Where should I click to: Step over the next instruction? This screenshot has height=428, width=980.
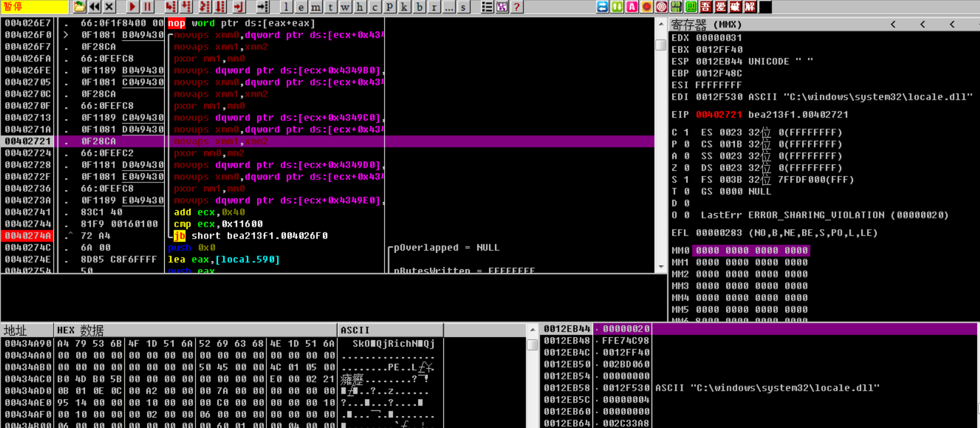click(x=186, y=7)
